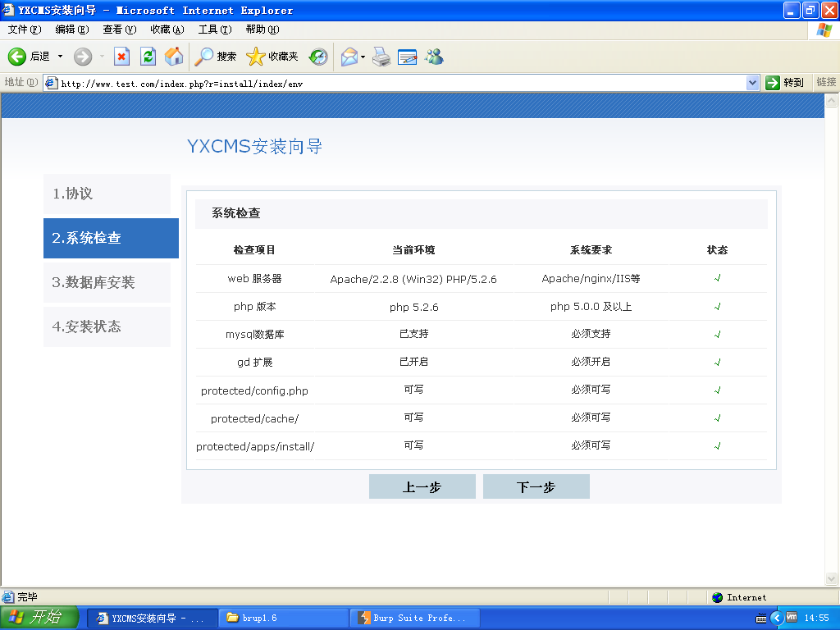Open the 文件(F) menu
840x630 pixels.
25,30
